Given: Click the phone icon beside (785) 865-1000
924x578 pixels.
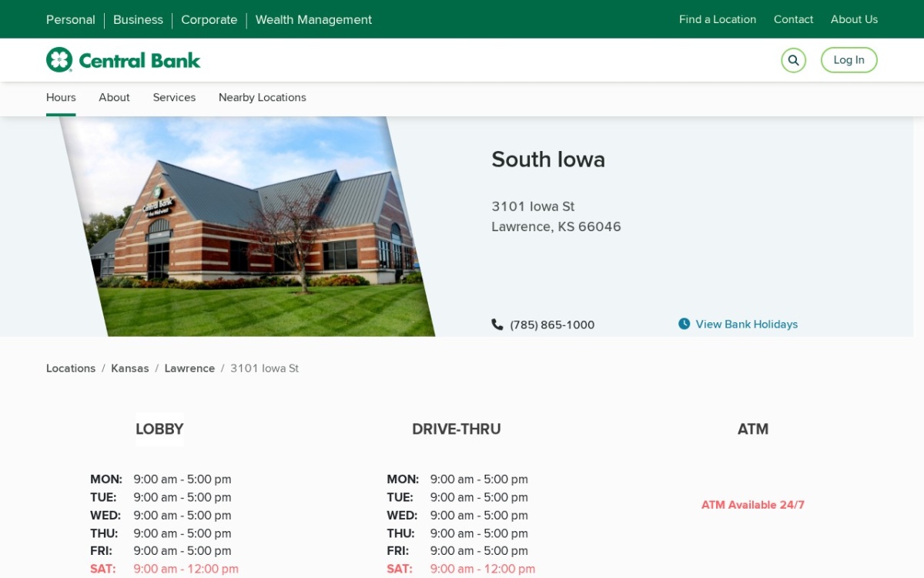Looking at the screenshot, I should click(x=497, y=324).
